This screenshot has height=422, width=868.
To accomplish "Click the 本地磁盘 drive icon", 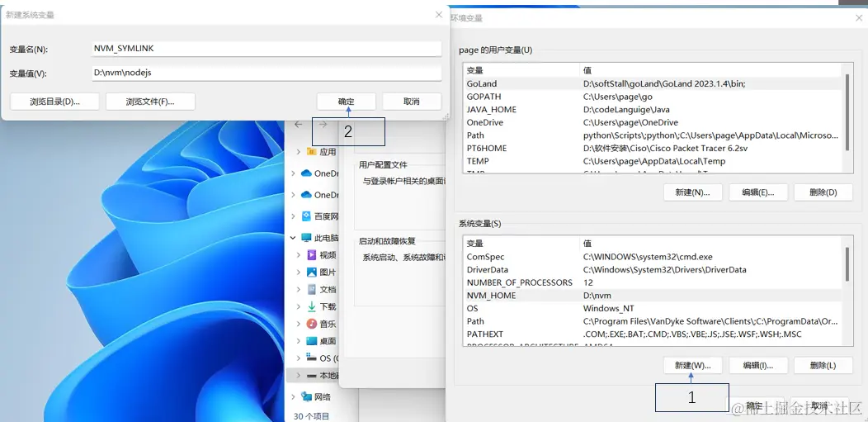I will [x=312, y=376].
